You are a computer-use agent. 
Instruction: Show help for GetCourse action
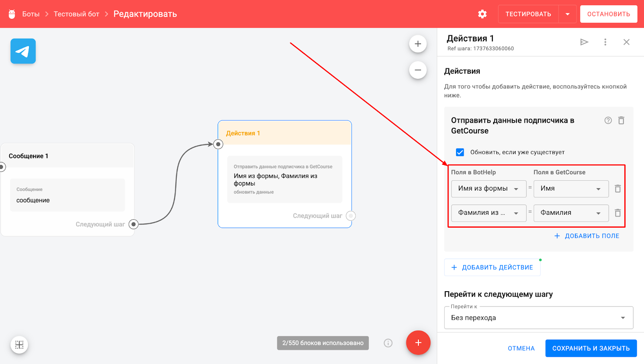point(608,120)
